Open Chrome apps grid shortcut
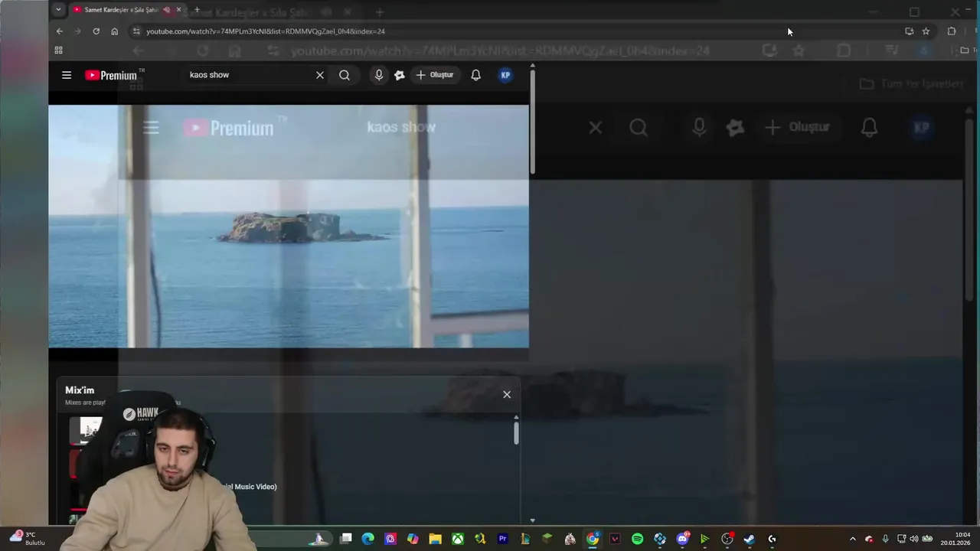Image resolution: width=980 pixels, height=551 pixels. (x=58, y=51)
